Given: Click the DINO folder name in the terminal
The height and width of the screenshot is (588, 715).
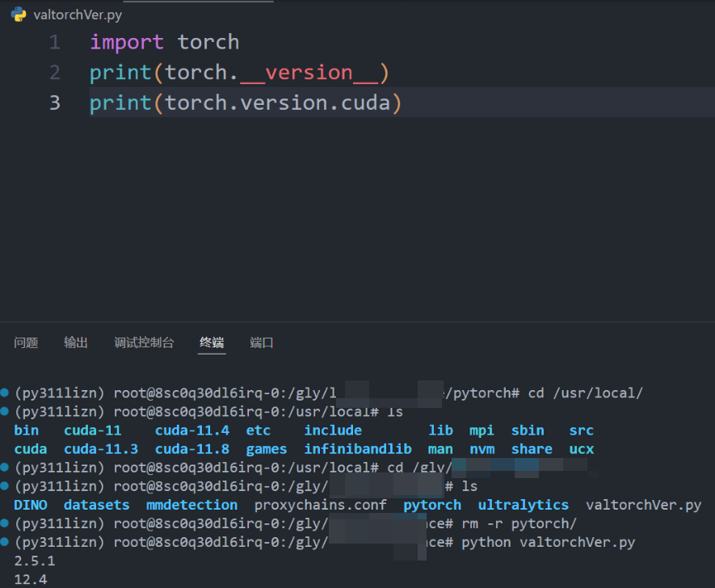Looking at the screenshot, I should 28,504.
